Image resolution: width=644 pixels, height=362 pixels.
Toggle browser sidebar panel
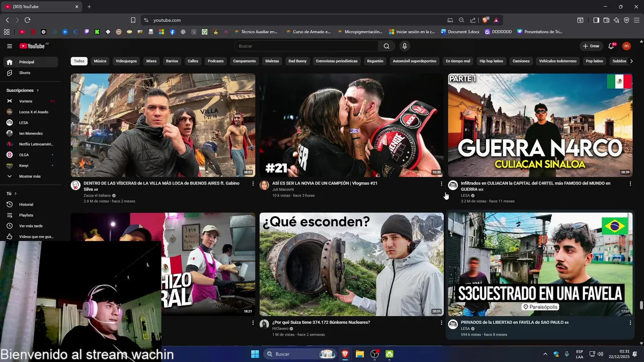point(596,20)
